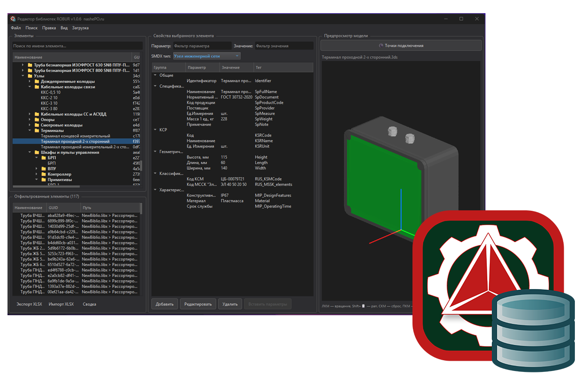Click the element name search field
588x378 pixels.
(x=77, y=46)
